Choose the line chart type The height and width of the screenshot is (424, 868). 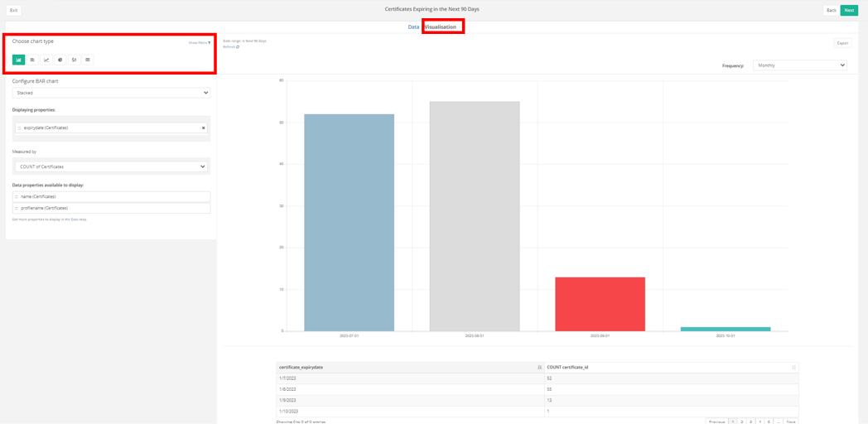[x=46, y=60]
